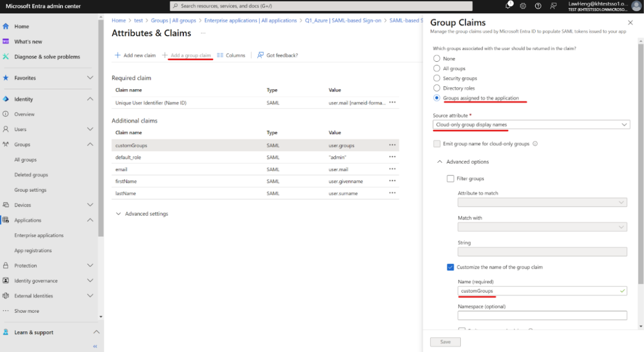644x352 pixels.
Task: Click the Q1_Azure SAML-based Sign-on breadcrumb
Action: (343, 21)
